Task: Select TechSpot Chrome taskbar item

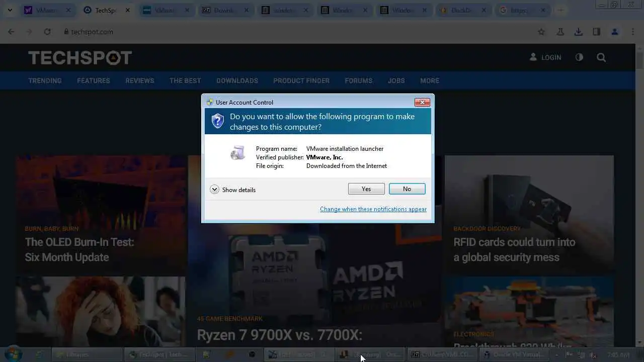Action: 158,354
